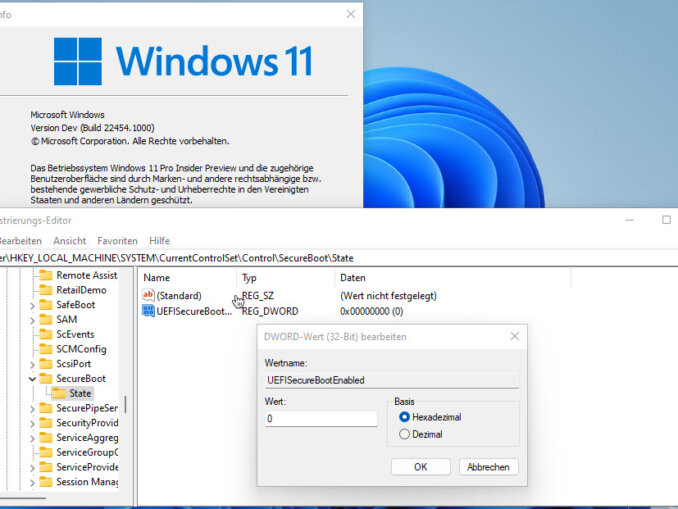Viewport: 678px width, 509px height.
Task: Click the UEFISecureBoot DWORD value icon
Action: tap(148, 311)
